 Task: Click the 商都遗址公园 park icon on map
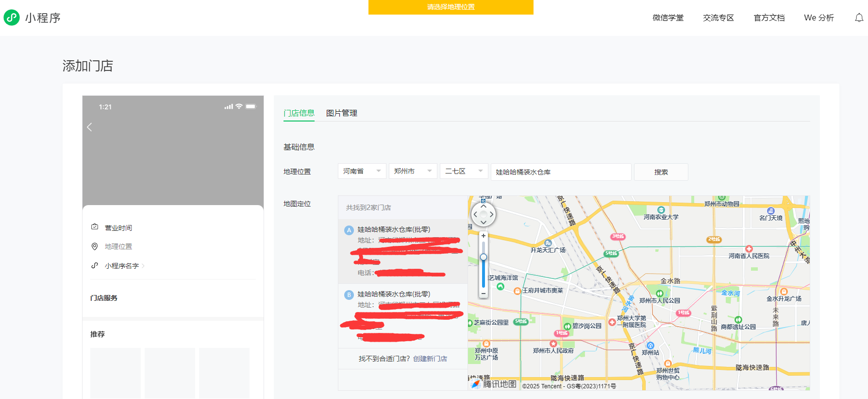(738, 320)
